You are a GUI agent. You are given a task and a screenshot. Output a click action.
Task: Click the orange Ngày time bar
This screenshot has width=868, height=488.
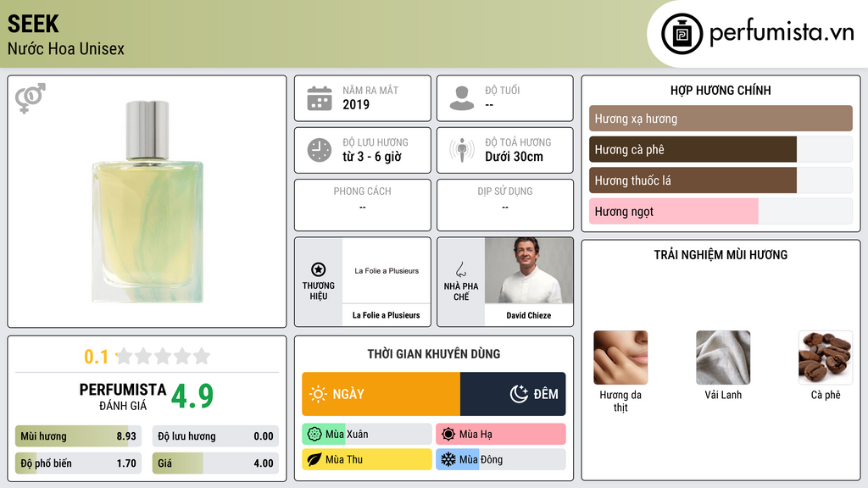pos(381,394)
